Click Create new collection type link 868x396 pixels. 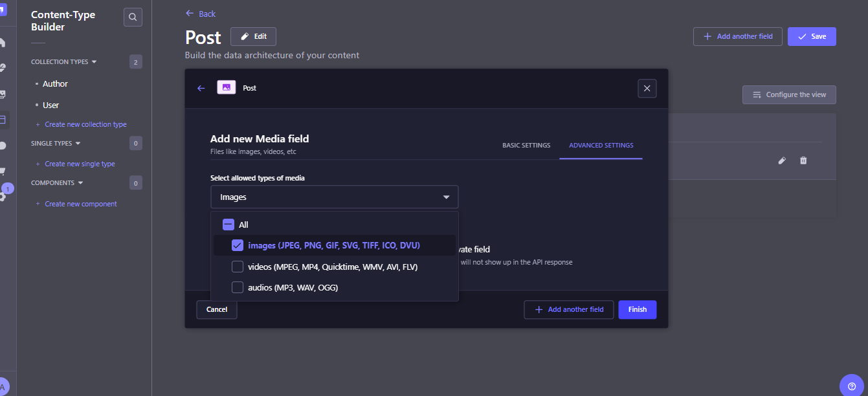(x=85, y=124)
